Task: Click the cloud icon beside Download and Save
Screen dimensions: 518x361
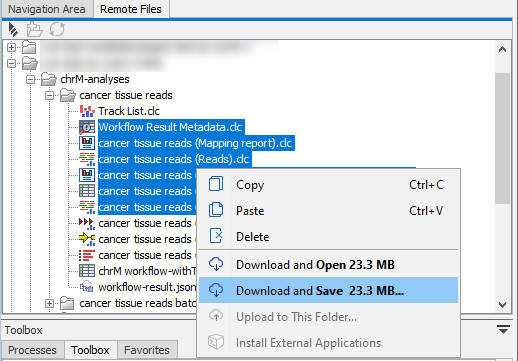Action: [x=216, y=290]
